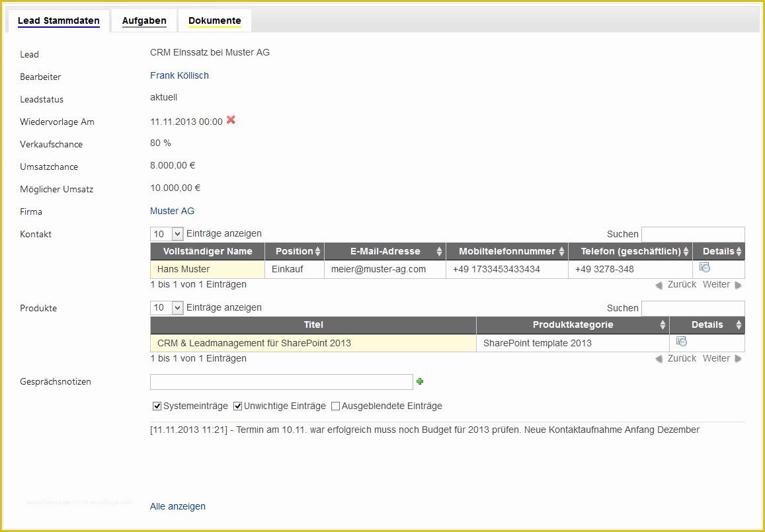Open the Dokumente tab
The image size is (765, 532).
point(215,20)
